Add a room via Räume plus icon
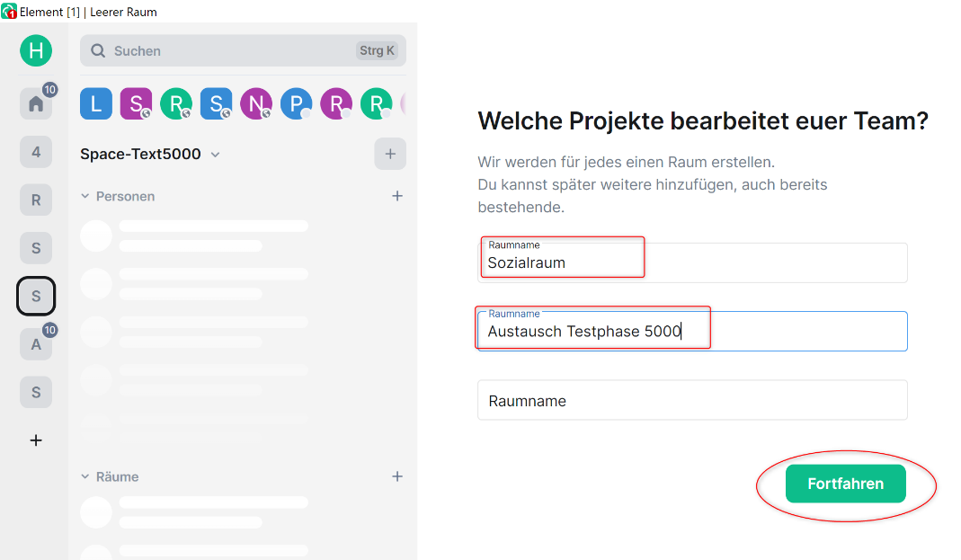This screenshot has width=961, height=560. point(397,476)
